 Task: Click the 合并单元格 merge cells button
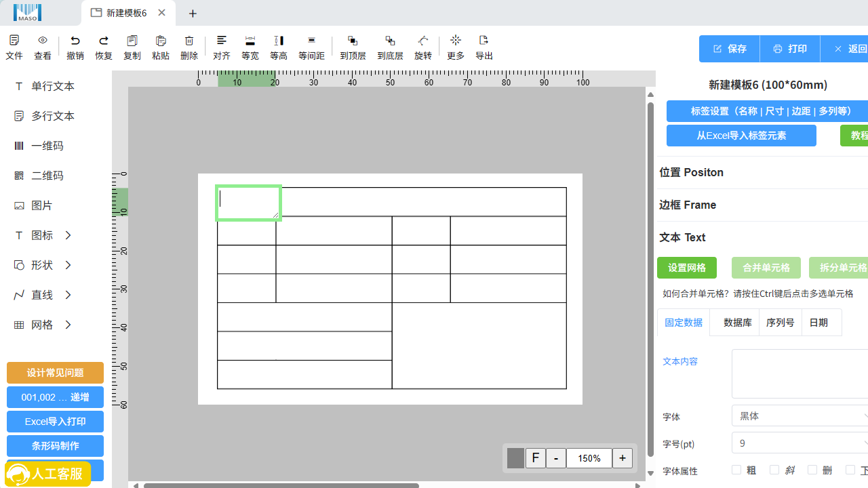pyautogui.click(x=766, y=268)
